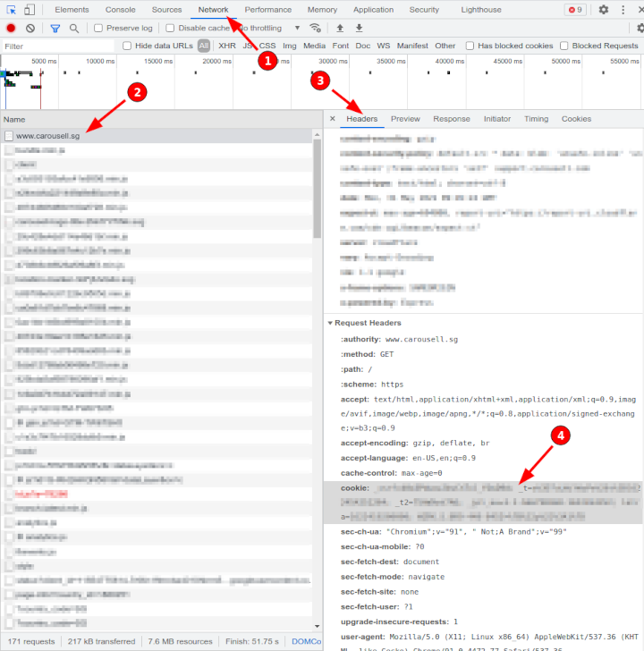This screenshot has height=651, width=644.
Task: Open DevTools settings gear
Action: [x=604, y=10]
